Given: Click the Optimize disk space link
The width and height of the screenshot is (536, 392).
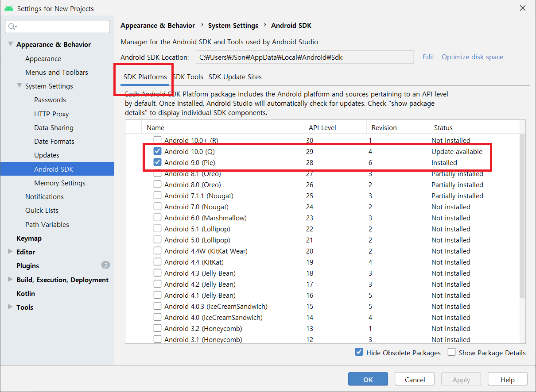Looking at the screenshot, I should click(472, 57).
